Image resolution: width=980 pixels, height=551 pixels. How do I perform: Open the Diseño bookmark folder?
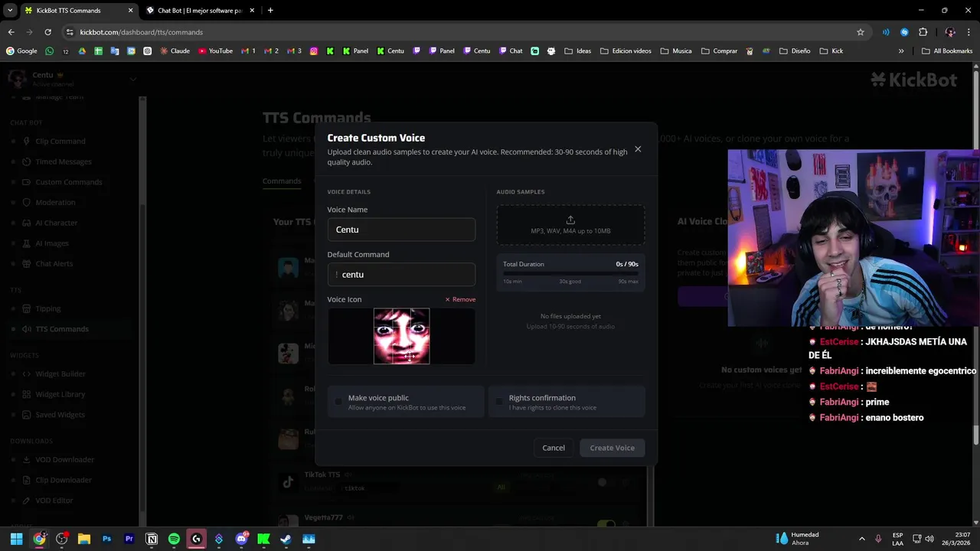coord(795,51)
